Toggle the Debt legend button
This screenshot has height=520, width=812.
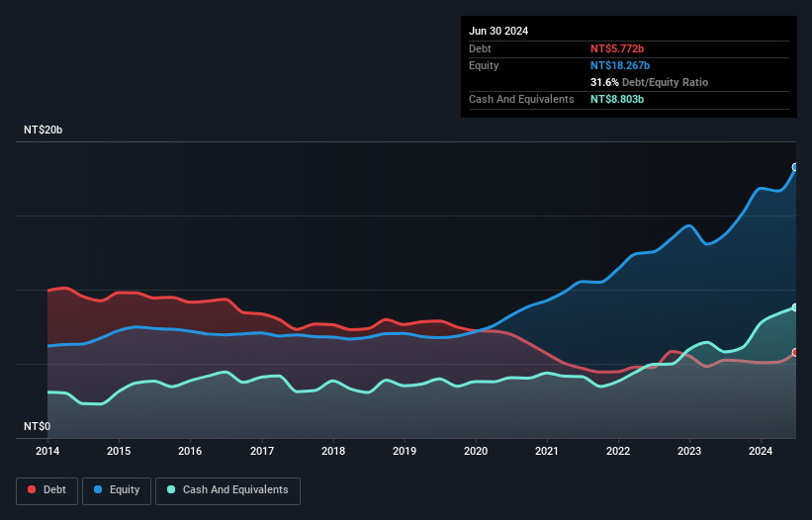(x=47, y=490)
